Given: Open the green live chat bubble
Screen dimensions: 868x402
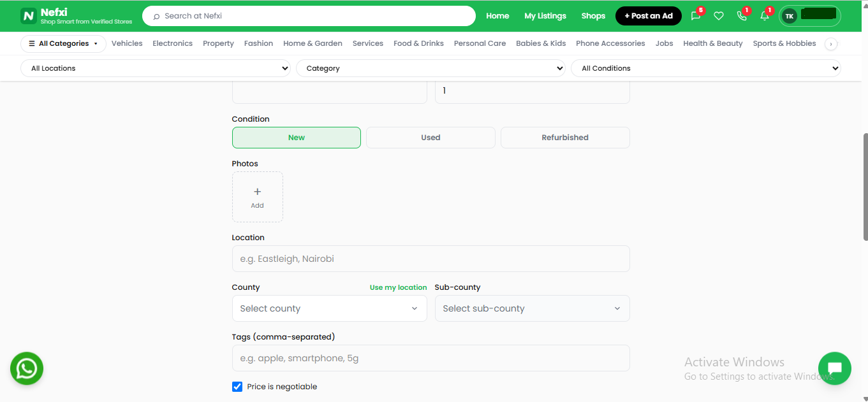Looking at the screenshot, I should coord(835,368).
